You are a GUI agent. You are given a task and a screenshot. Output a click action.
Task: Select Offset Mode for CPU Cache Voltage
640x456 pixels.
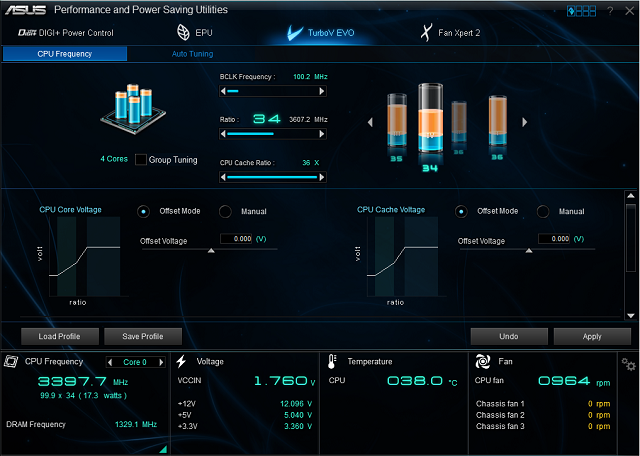point(461,211)
